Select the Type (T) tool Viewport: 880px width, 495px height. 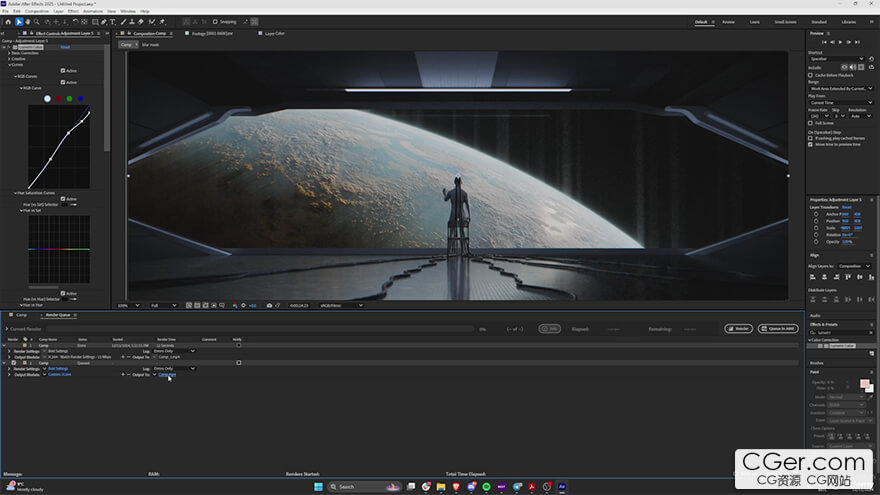(113, 22)
